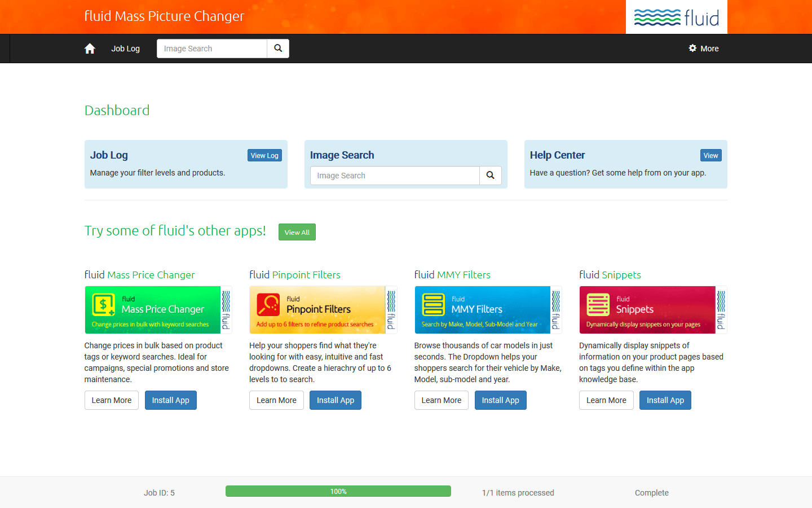The image size is (812, 508).
Task: Open the Mass Price Changer banner image
Action: (158, 310)
